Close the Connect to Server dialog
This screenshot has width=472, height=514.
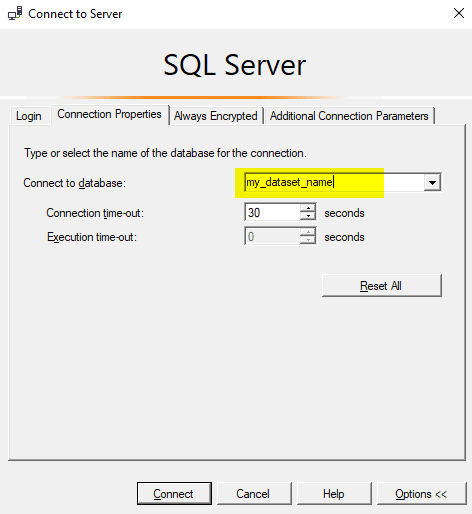pyautogui.click(x=459, y=13)
